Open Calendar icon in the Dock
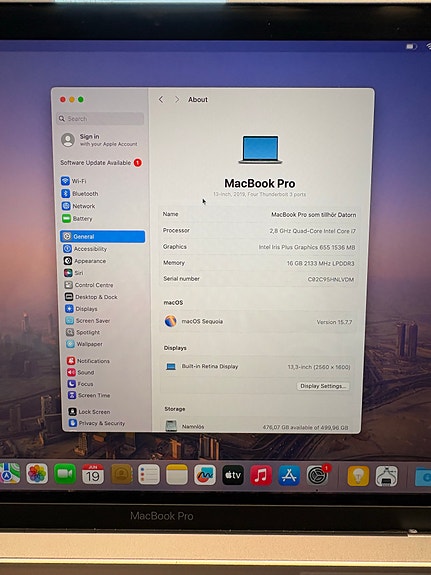 click(93, 474)
